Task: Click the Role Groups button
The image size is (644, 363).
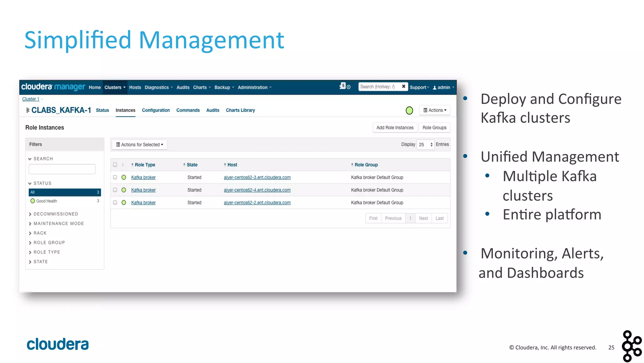Action: 435,128
